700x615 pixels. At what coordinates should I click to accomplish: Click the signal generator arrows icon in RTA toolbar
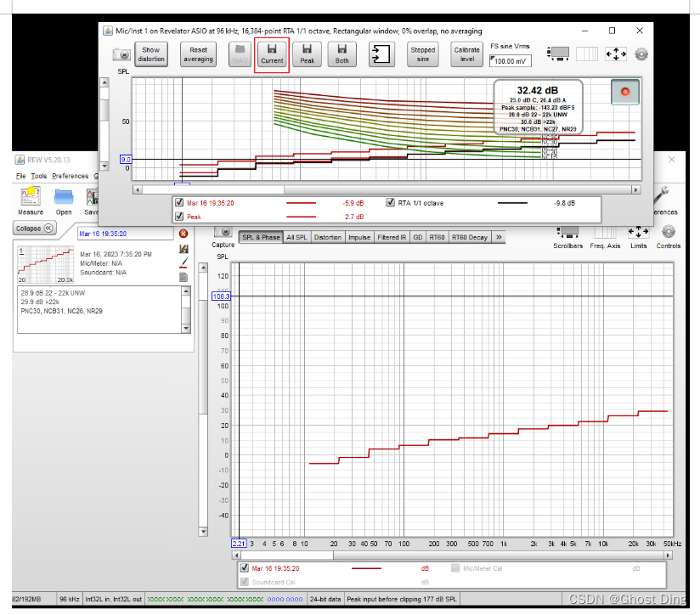click(x=381, y=54)
